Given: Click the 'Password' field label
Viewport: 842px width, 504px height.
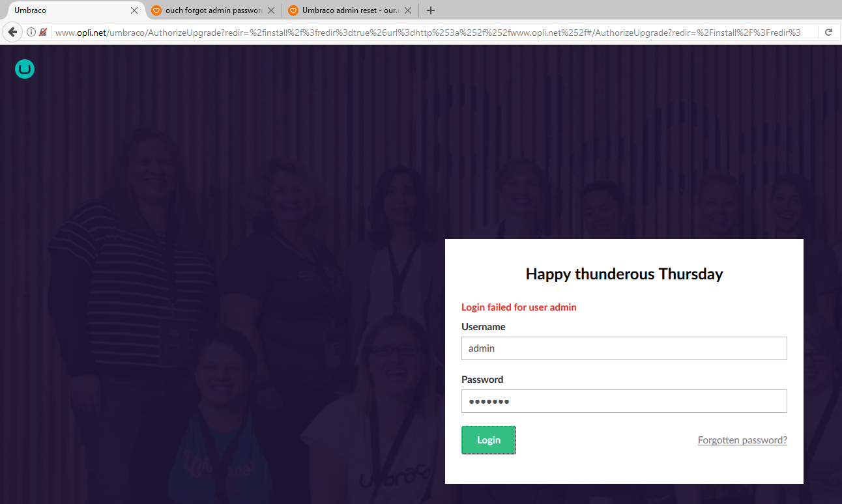Looking at the screenshot, I should click(x=482, y=380).
